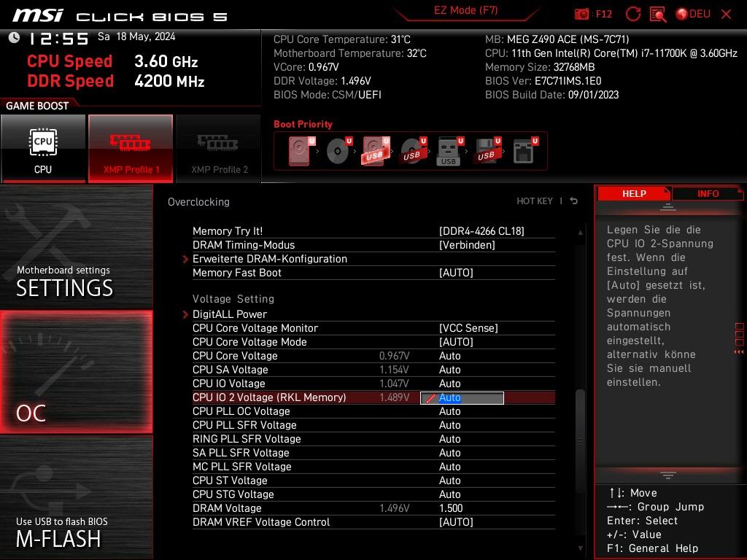Viewport: 747px width, 560px height.
Task: Click the circular refresh arrow icon in the top bar
Action: click(632, 14)
